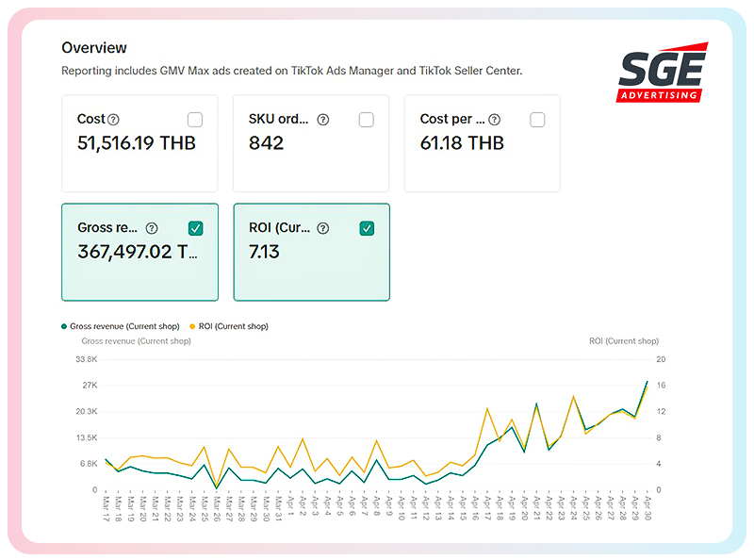754x560 pixels.
Task: Click the right-side ROI (Current shop) axis title
Action: 624,341
